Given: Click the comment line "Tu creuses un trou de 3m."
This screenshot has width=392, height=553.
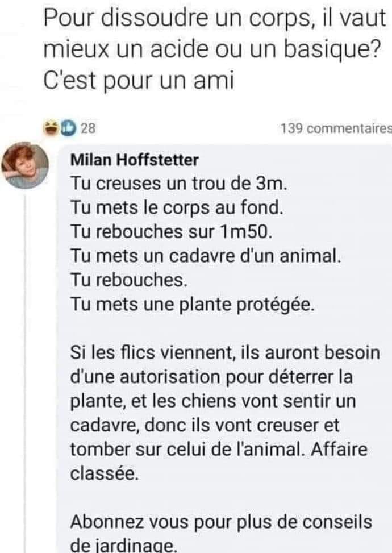Looking at the screenshot, I should 180,184.
